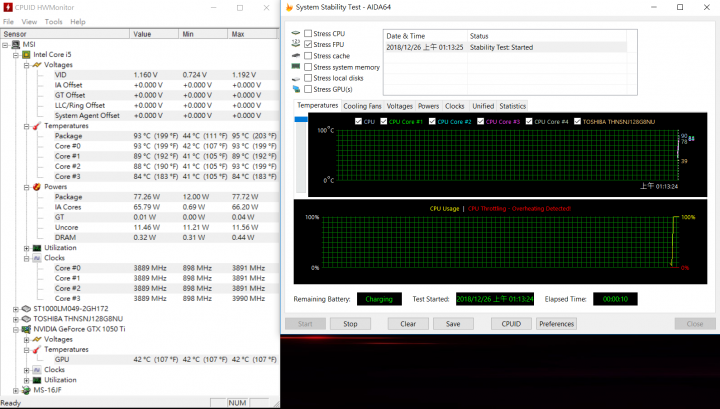Switch to the Cooling Fans tab
This screenshot has height=409, width=720.
362,106
